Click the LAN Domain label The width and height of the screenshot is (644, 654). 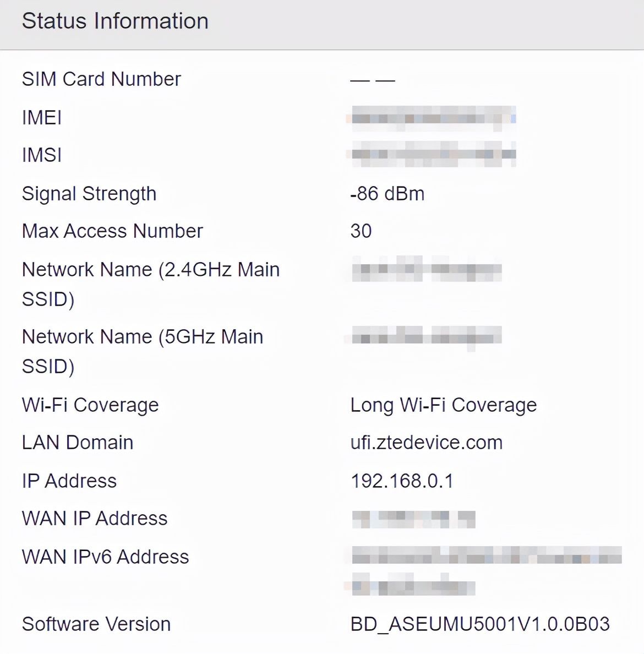coord(78,443)
